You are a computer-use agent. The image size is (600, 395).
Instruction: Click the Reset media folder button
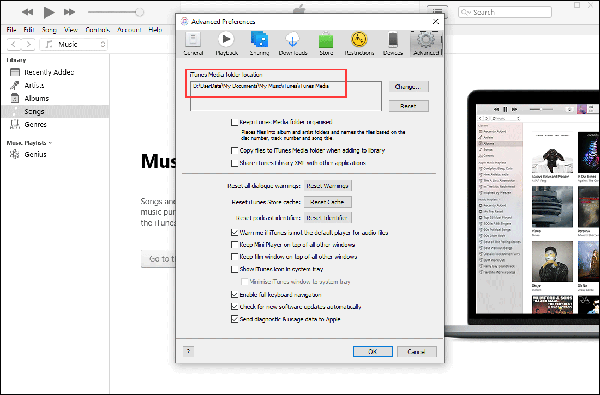click(x=408, y=106)
